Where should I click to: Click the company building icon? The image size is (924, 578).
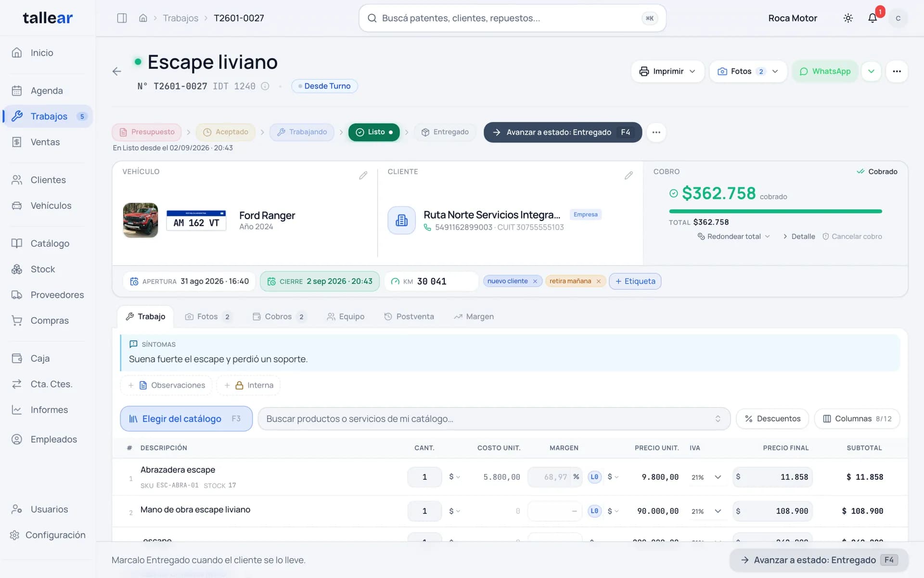401,221
